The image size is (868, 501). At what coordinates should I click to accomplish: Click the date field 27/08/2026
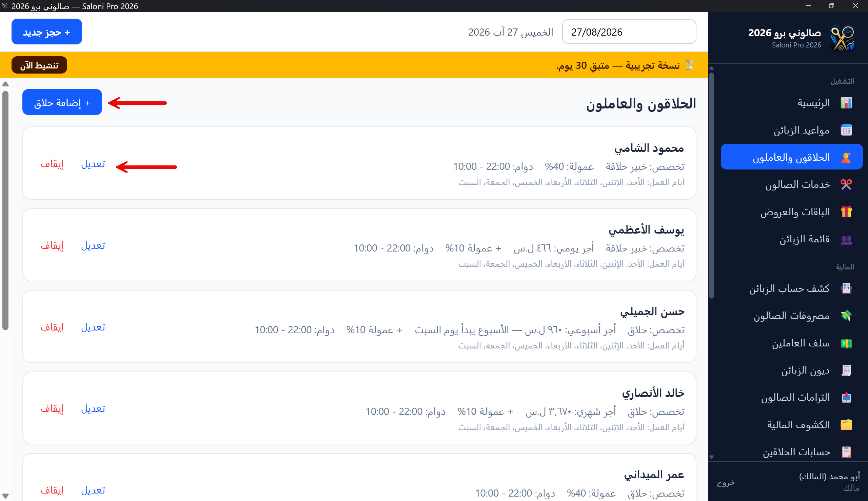coord(629,32)
